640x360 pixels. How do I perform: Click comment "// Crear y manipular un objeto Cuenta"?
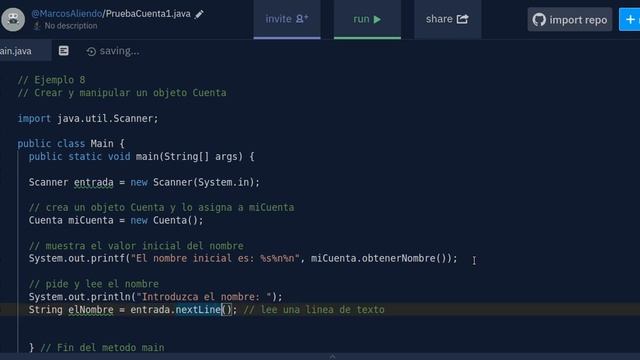122,93
